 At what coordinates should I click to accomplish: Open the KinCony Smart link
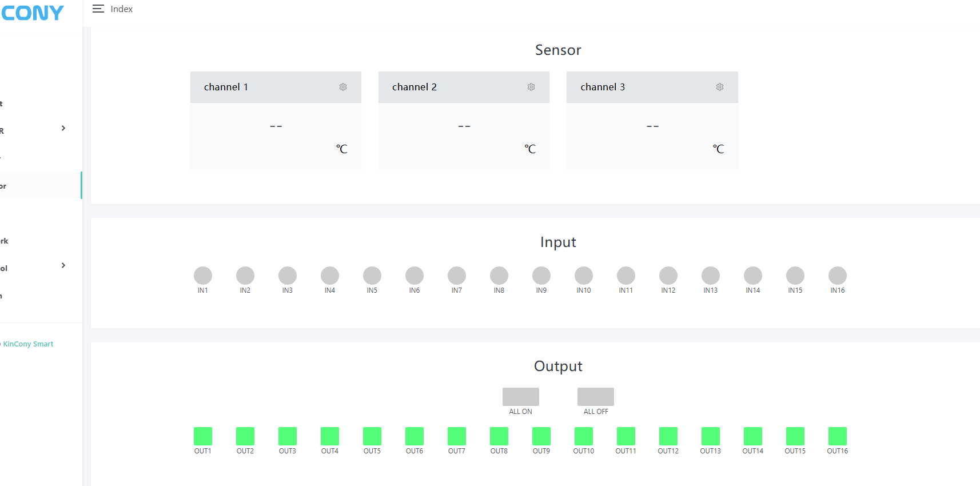click(x=28, y=344)
